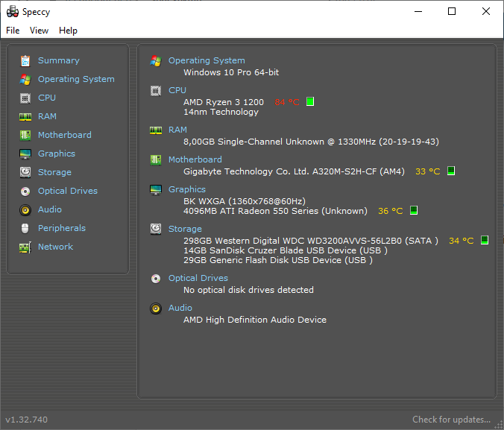Click the RAM stick icon in sidebar
The width and height of the screenshot is (504, 430).
(25, 117)
